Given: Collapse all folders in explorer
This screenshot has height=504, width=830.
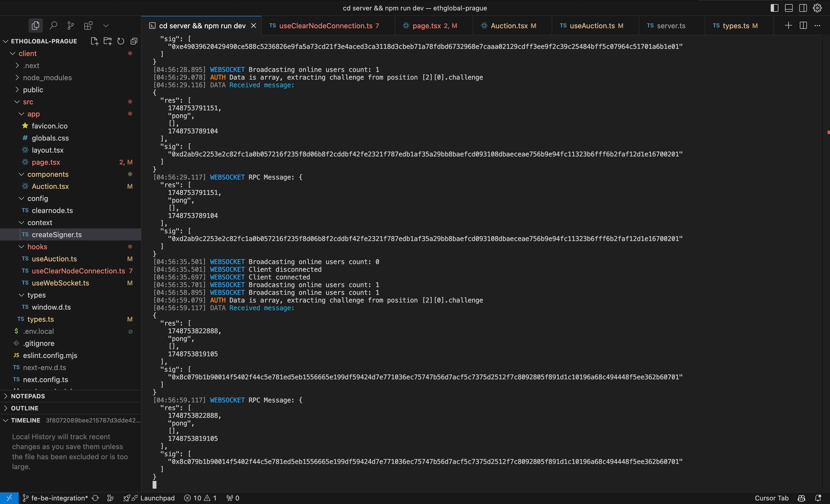Looking at the screenshot, I should tap(134, 41).
